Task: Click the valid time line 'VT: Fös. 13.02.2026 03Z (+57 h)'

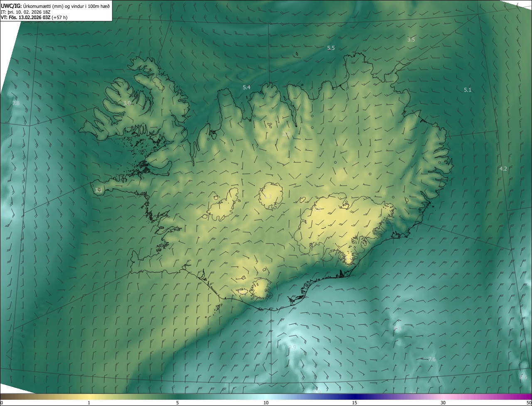Action: click(34, 17)
